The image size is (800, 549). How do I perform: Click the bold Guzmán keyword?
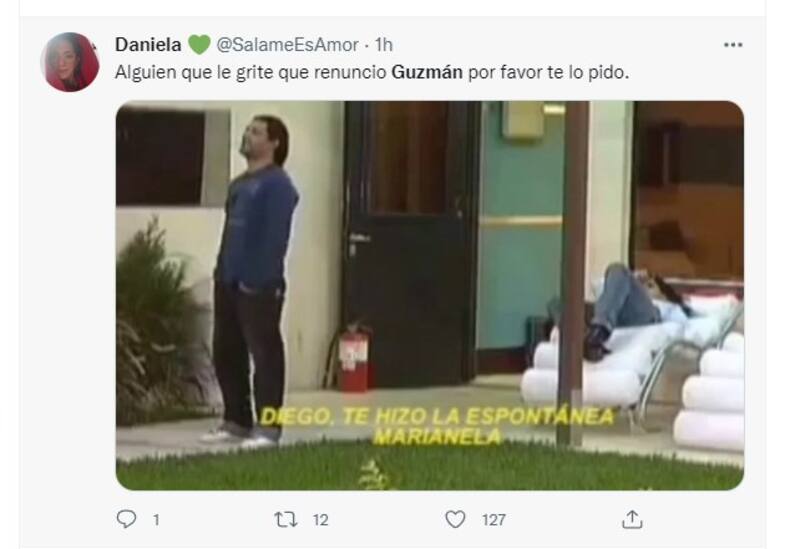pyautogui.click(x=427, y=72)
